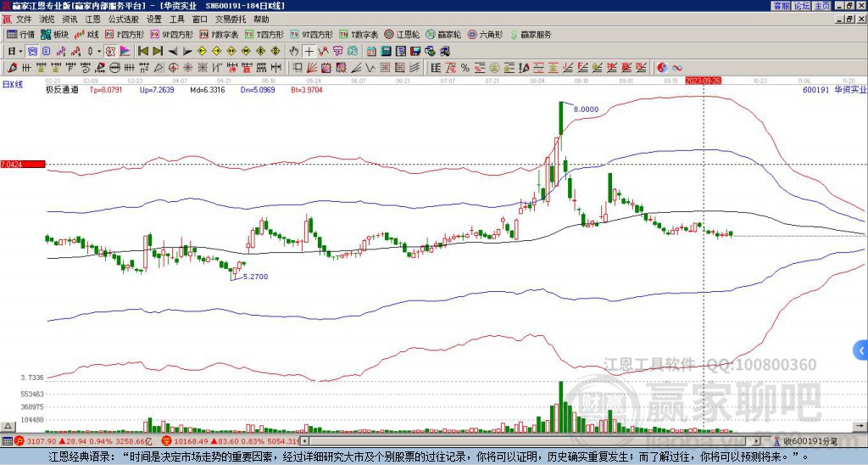The height and width of the screenshot is (465, 868).
Task: Open the P四方形 tool
Action: point(125,34)
